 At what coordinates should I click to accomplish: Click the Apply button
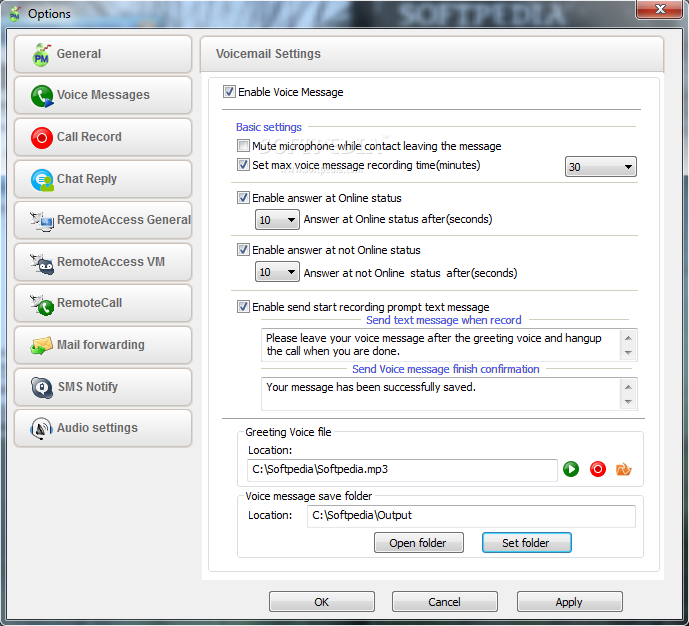(569, 601)
